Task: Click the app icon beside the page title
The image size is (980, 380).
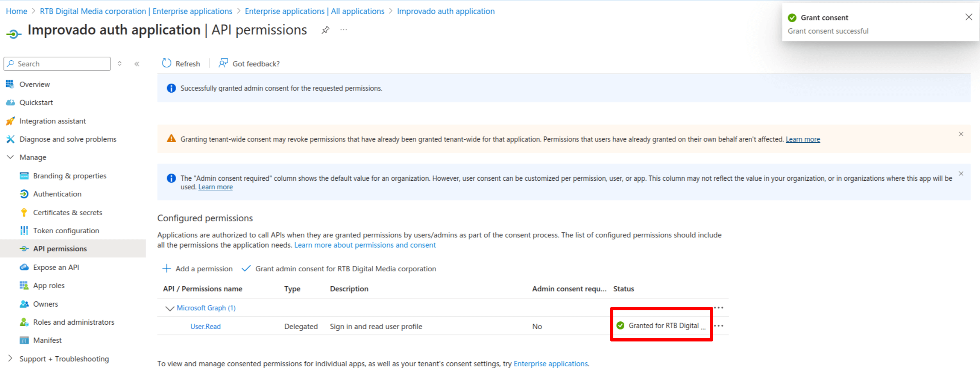Action: point(14,34)
